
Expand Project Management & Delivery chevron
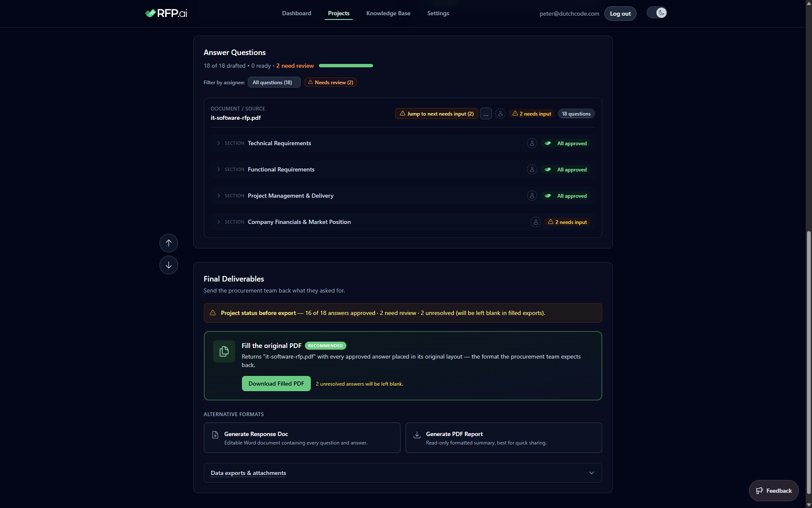(x=219, y=196)
